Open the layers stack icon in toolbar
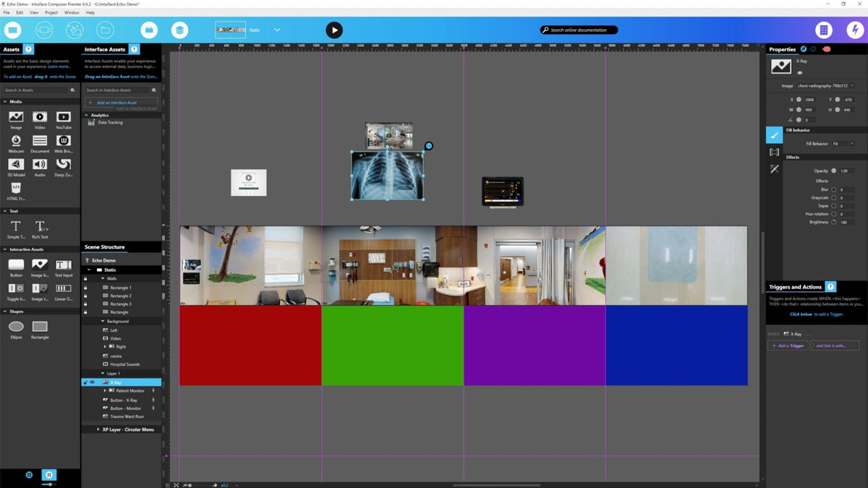The height and width of the screenshot is (488, 868). pyautogui.click(x=179, y=30)
